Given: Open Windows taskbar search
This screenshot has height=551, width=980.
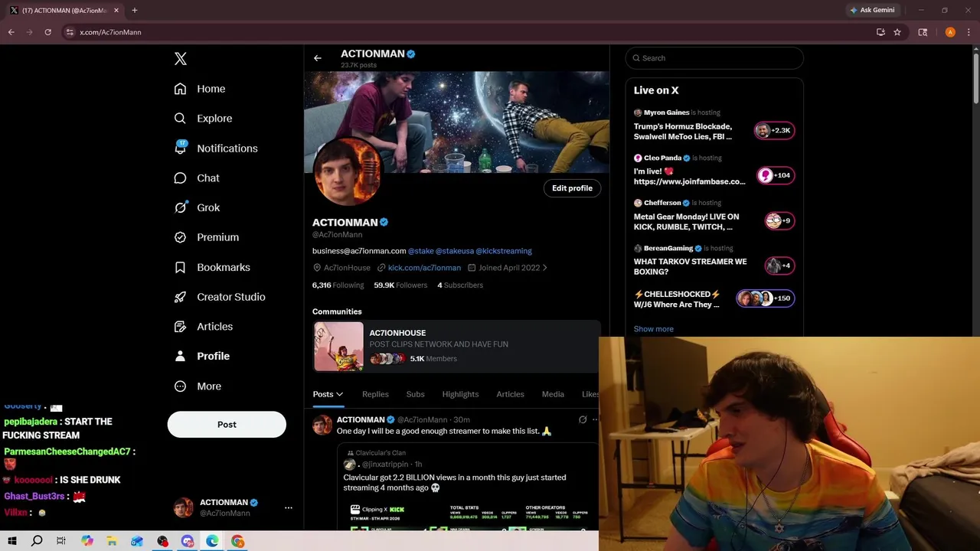Looking at the screenshot, I should click(37, 541).
